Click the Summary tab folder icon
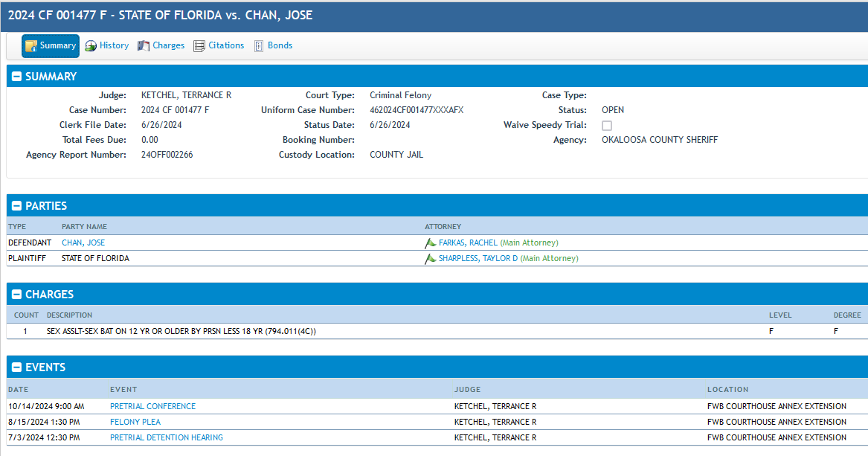The width and height of the screenshot is (868, 456). [x=31, y=46]
